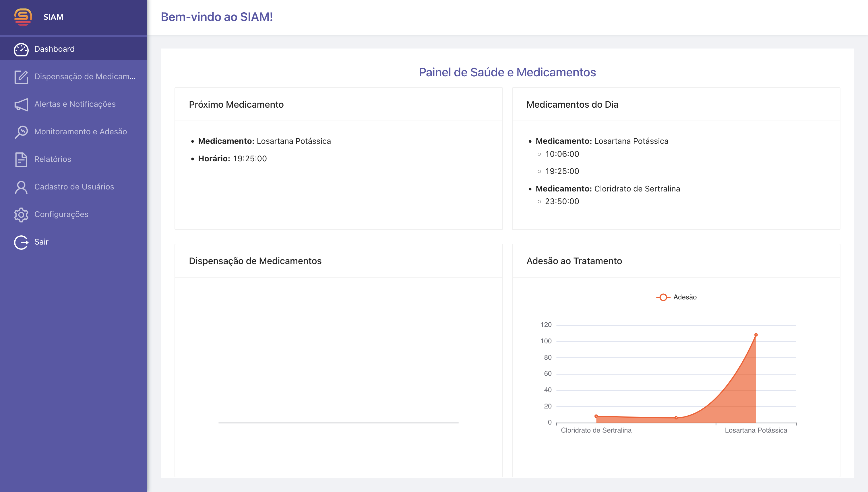The height and width of the screenshot is (492, 868).
Task: Toggle the Adesão legend series
Action: [677, 297]
